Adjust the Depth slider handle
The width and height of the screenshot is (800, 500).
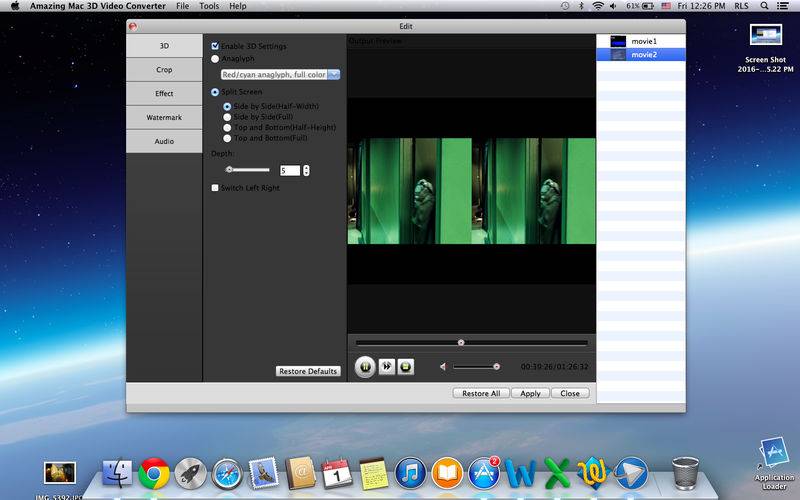[x=229, y=170]
